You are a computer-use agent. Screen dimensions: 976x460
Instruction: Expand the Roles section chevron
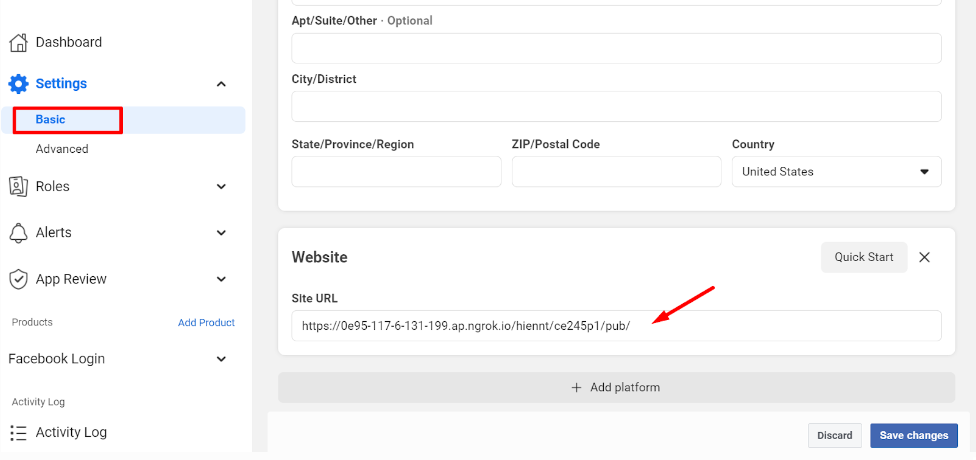[221, 186]
